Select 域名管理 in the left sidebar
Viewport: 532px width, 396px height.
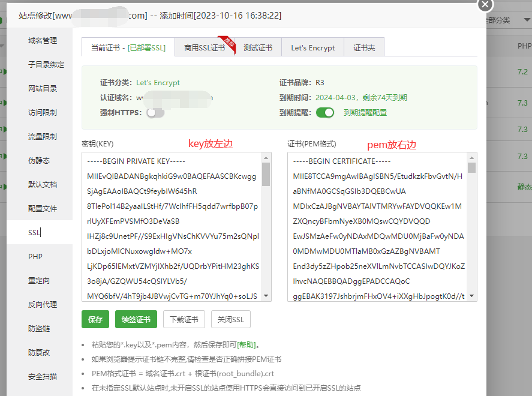pyautogui.click(x=43, y=41)
